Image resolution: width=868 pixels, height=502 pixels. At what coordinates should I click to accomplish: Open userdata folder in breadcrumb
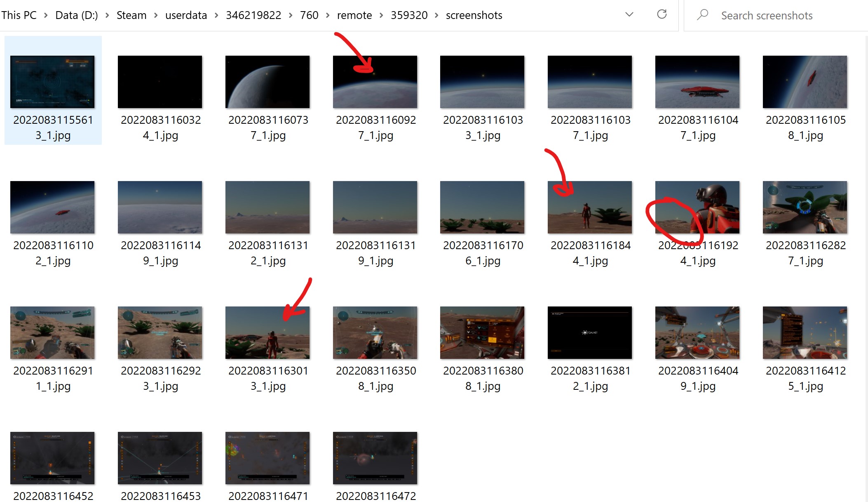click(186, 15)
